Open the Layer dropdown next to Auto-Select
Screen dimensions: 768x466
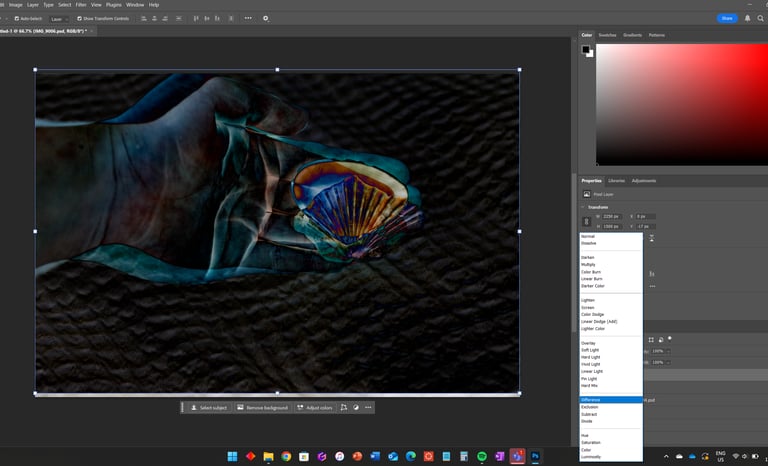(x=59, y=18)
